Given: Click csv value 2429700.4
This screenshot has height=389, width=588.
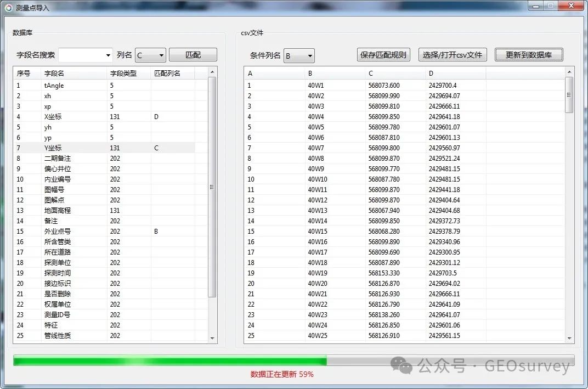Looking at the screenshot, I should pyautogui.click(x=443, y=86).
